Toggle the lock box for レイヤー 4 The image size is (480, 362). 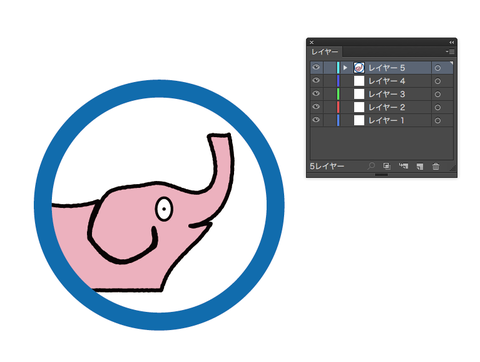click(329, 81)
